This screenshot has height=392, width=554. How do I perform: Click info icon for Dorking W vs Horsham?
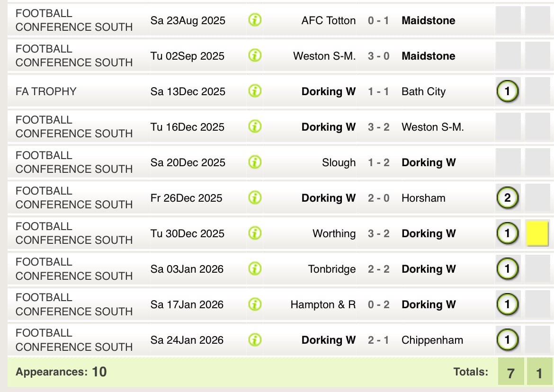tap(255, 197)
